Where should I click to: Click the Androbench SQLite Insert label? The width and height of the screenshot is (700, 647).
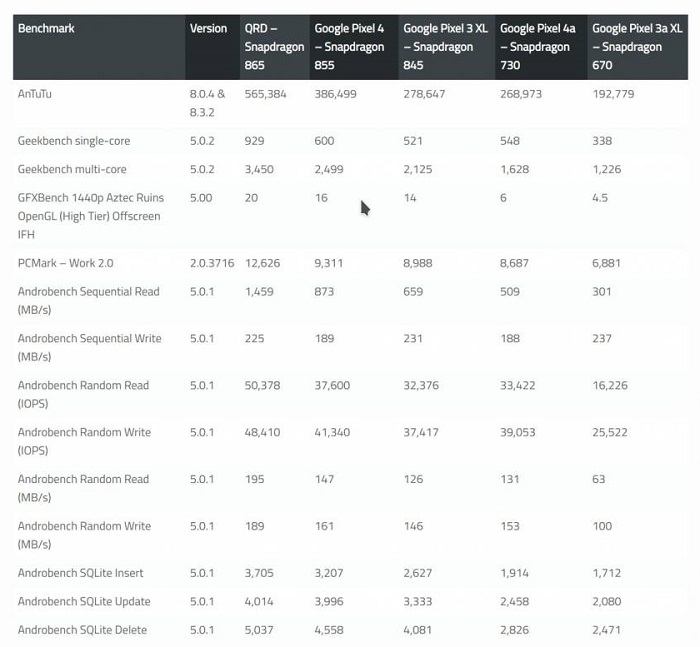pos(81,573)
